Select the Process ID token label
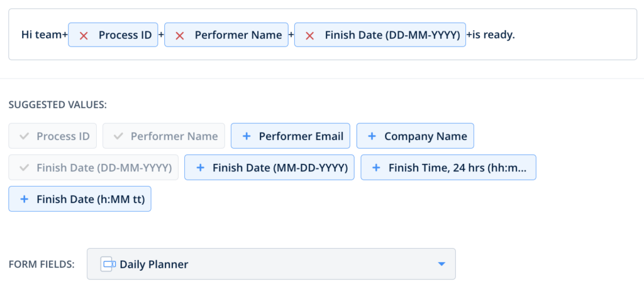 pos(125,35)
